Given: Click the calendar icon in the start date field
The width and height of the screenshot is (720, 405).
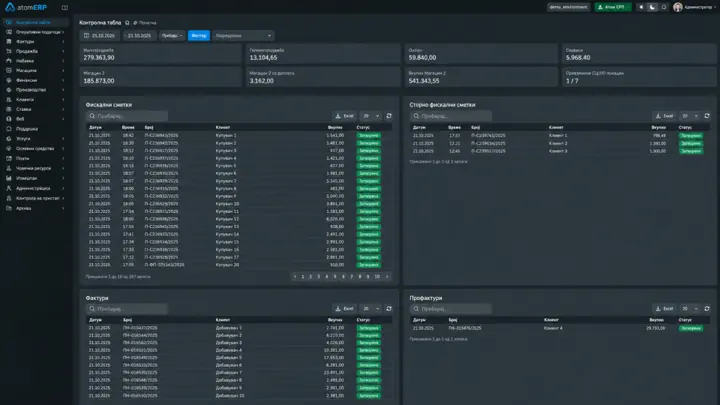Looking at the screenshot, I should [87, 36].
